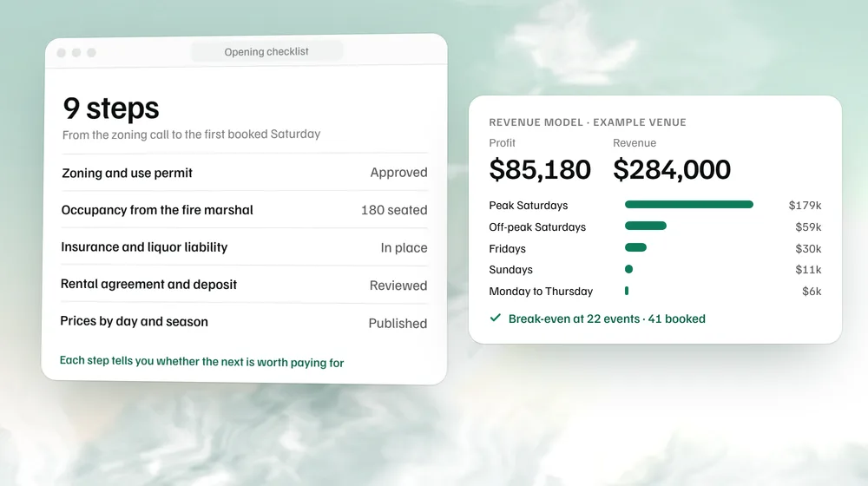Click the 'Monday to Thursday' label

tap(541, 291)
